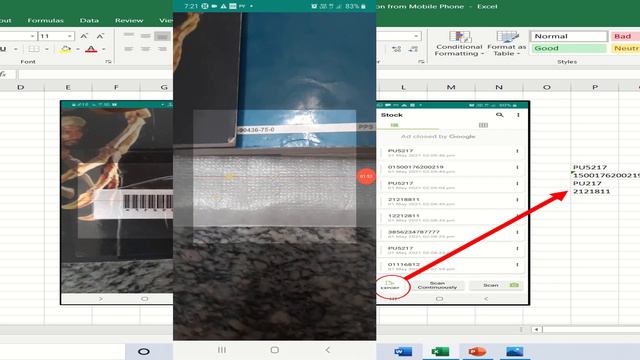
Task: Tap the center phone's recent apps button
Action: tap(222, 350)
